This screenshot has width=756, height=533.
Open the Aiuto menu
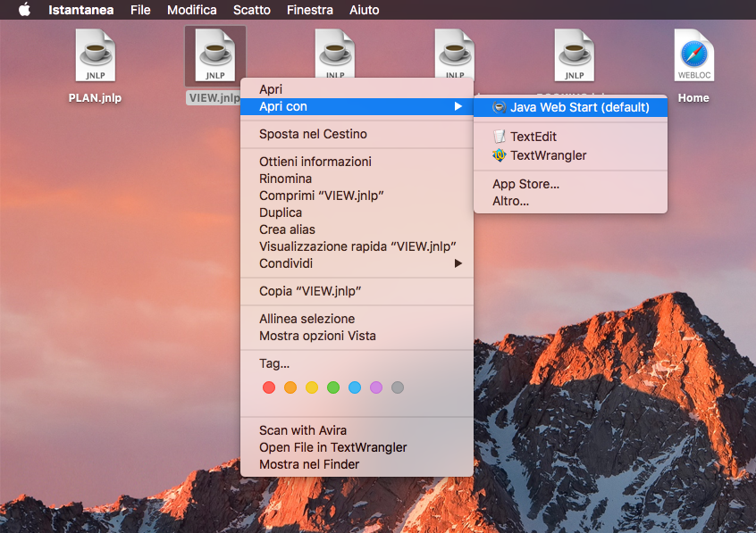coord(364,10)
